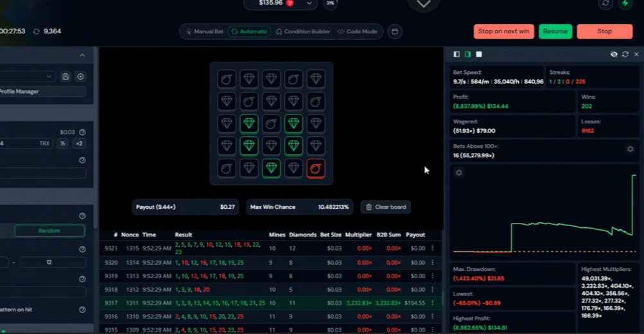The image size is (644, 334).
Task: Open the chart settings gear icon
Action: click(x=458, y=173)
